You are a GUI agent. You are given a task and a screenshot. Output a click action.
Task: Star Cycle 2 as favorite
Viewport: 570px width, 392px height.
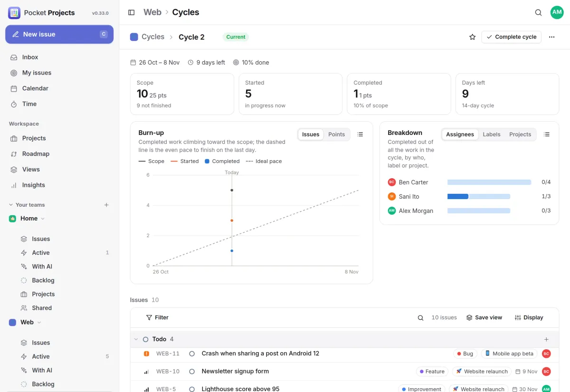pyautogui.click(x=472, y=37)
